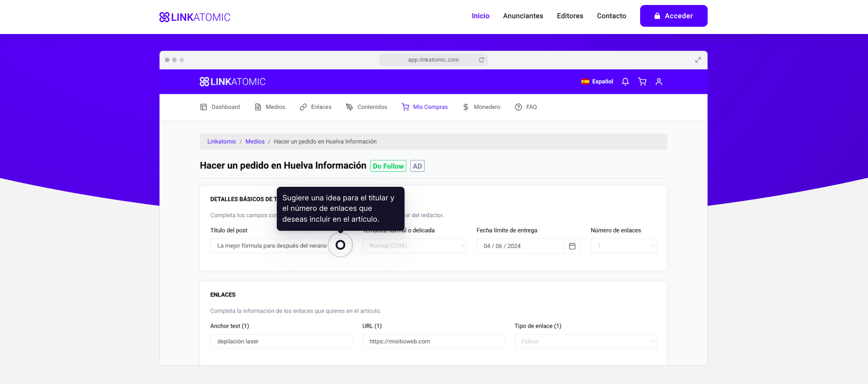This screenshot has width=868, height=384.
Task: Open the calendar date picker icon
Action: pyautogui.click(x=572, y=246)
